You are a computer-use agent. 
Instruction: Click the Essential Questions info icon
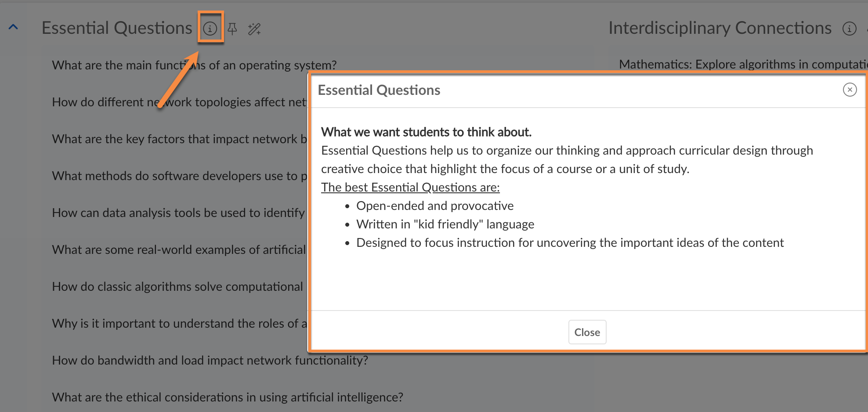pos(210,29)
